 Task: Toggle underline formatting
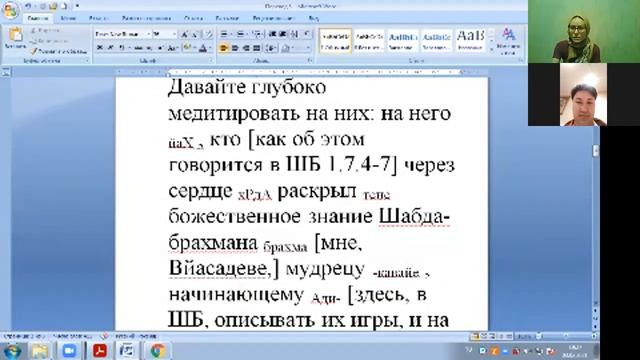121,48
